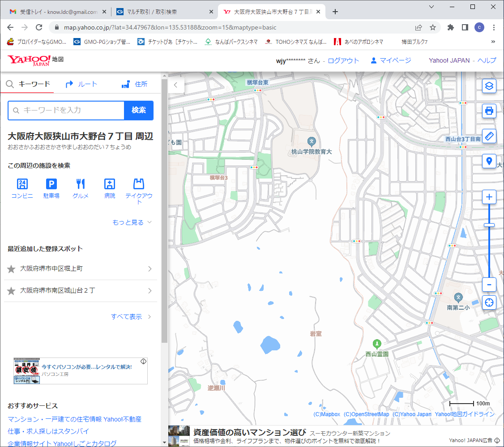Viewport: 504px width, 447px height.
Task: Click the map zoom slider handle
Action: [x=489, y=225]
